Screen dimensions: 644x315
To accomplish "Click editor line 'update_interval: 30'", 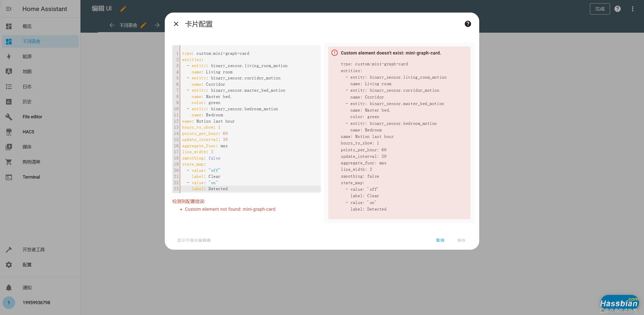I will (205, 140).
